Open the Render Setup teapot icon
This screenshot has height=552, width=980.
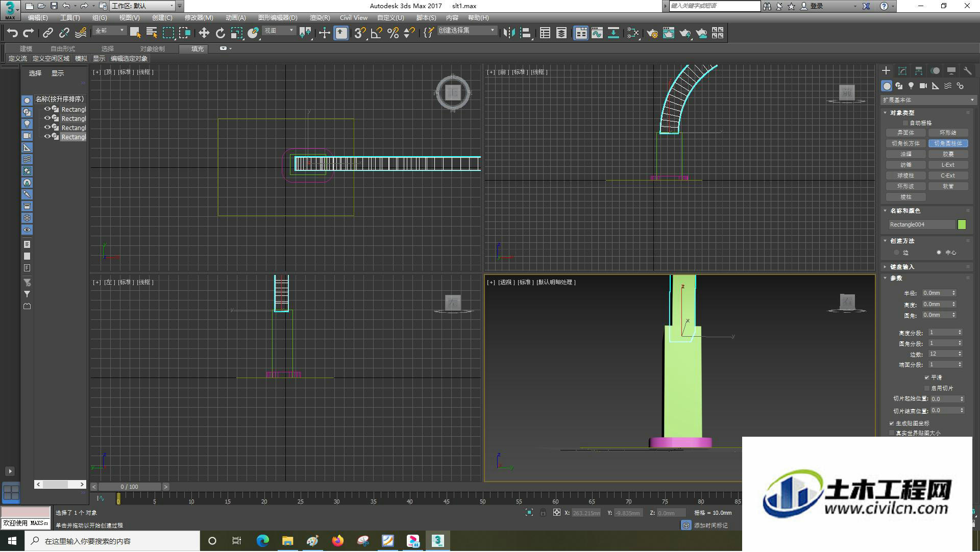pos(652,33)
